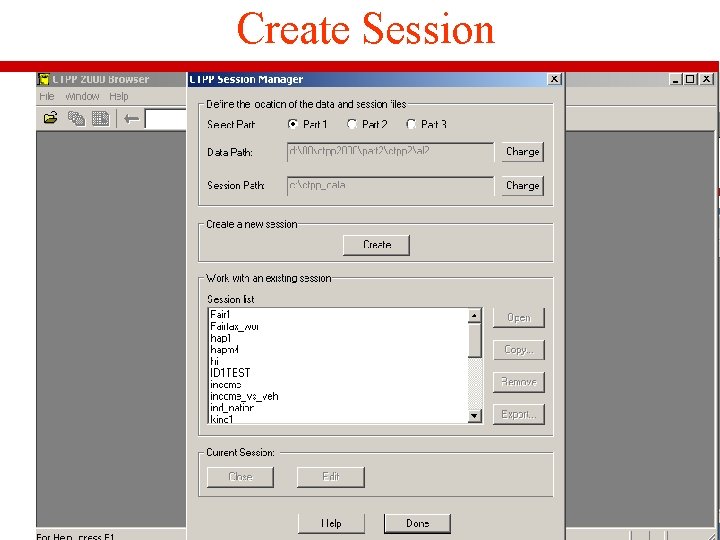Click the Export... session button
Viewport: 720px width, 540px height.
click(x=519, y=415)
